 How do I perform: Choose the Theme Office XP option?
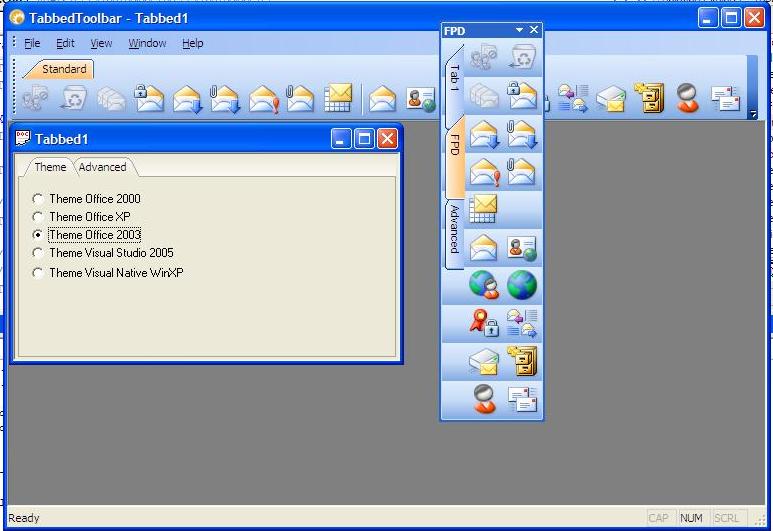click(x=38, y=217)
